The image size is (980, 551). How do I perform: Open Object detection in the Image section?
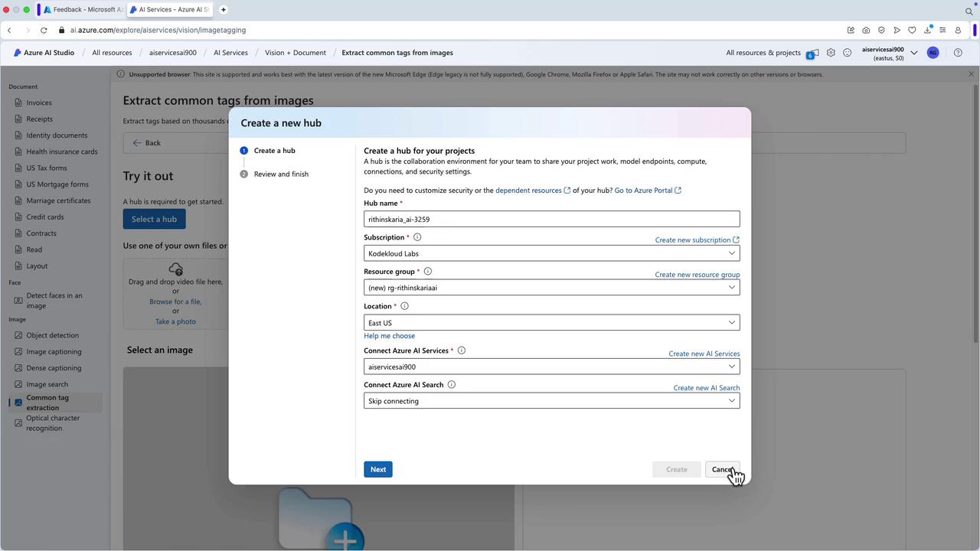coord(52,335)
